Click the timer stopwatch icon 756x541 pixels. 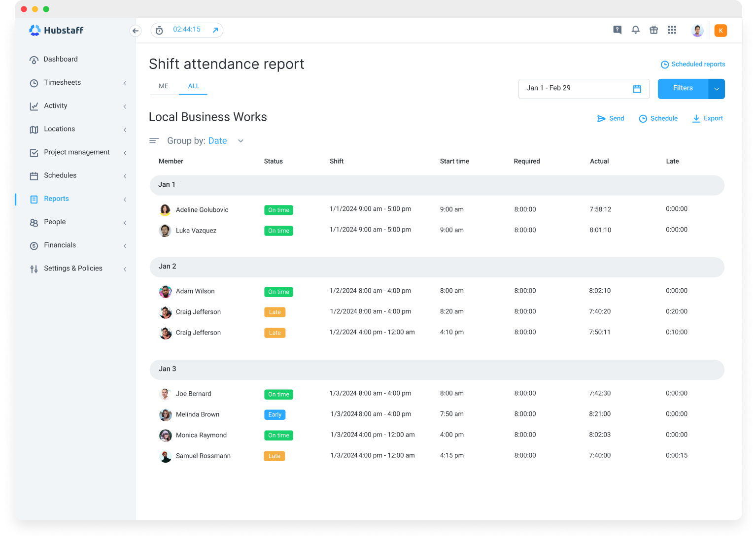[x=159, y=31]
